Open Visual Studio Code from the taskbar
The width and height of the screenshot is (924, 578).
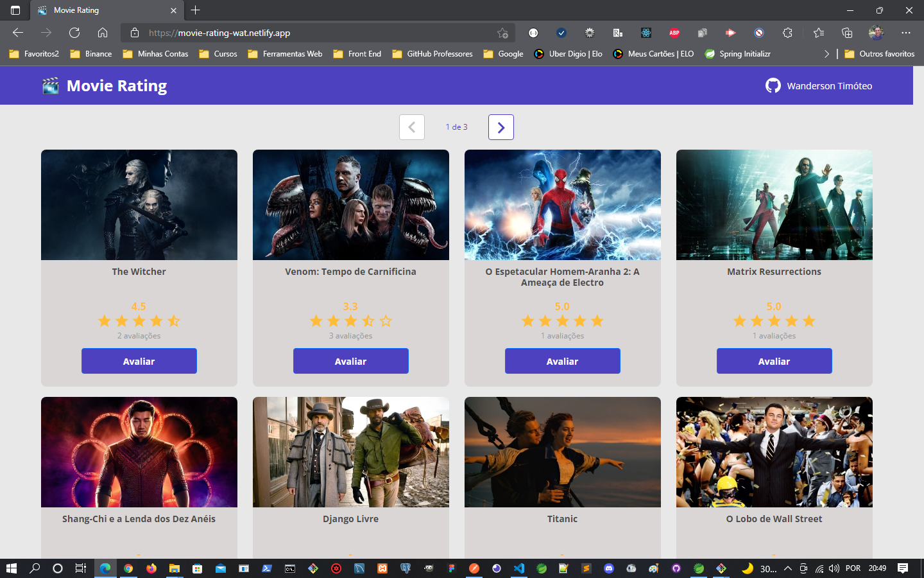pos(519,568)
